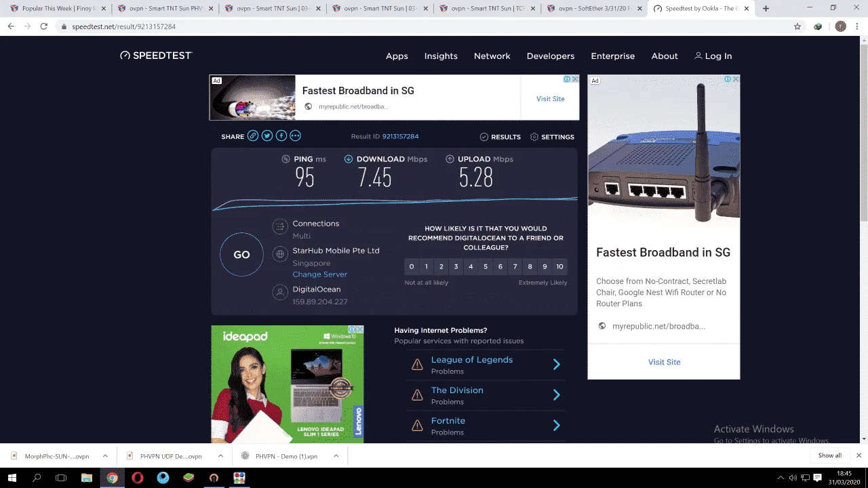Expand The Division problems chevron
This screenshot has width=868, height=488.
(557, 395)
